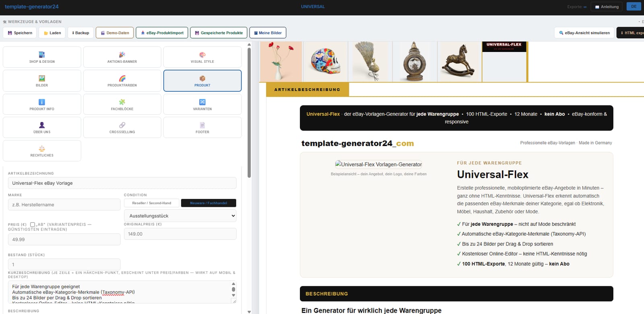The height and width of the screenshot is (314, 644).
Task: Open the Crossselling section
Action: point(122,128)
